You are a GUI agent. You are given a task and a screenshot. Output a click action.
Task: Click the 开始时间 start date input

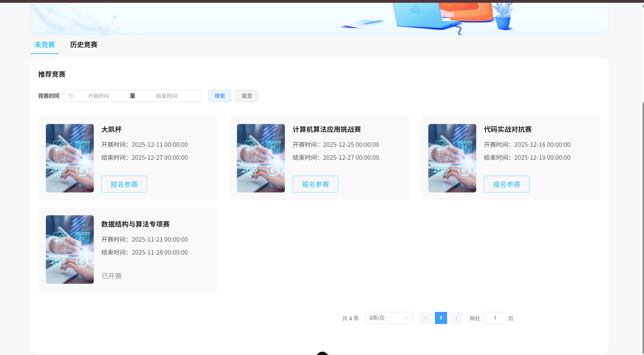[98, 96]
